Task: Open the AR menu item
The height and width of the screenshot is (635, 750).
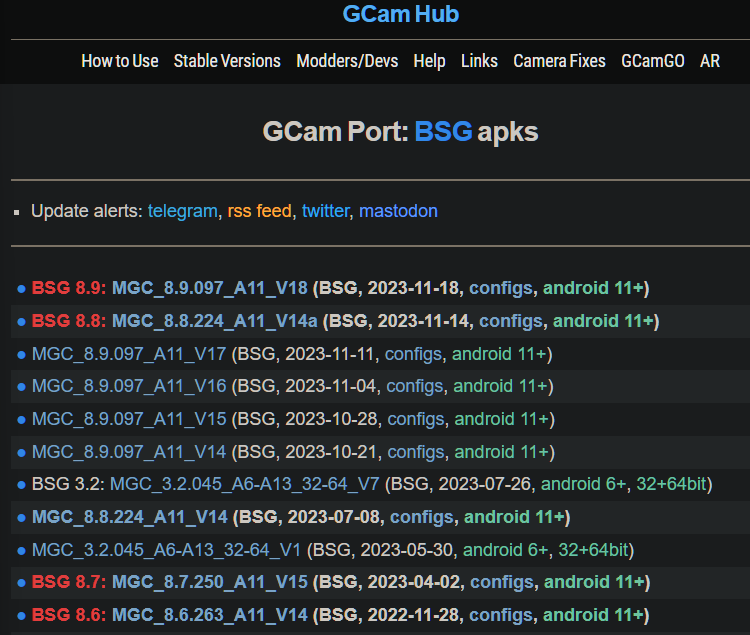Action: click(x=710, y=61)
